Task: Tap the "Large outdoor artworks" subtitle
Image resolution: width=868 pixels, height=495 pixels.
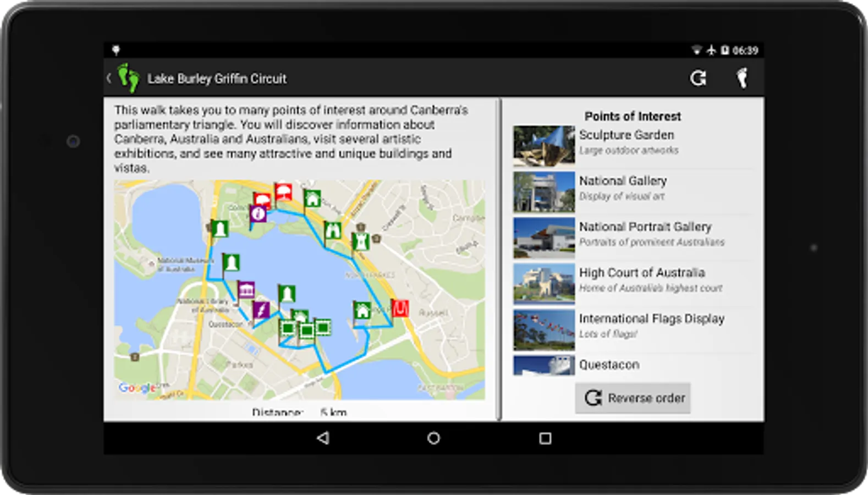Action: [629, 150]
